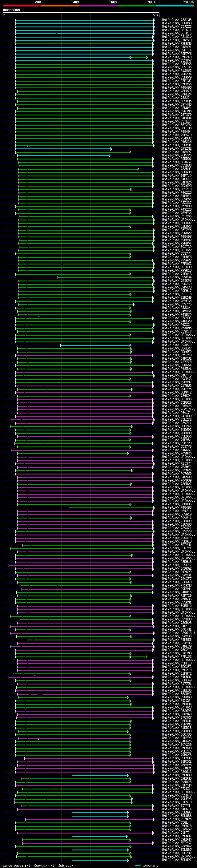This screenshot has height=868, width=197.
Task: Select label UniRef100_P30741
Action: point(177,423)
